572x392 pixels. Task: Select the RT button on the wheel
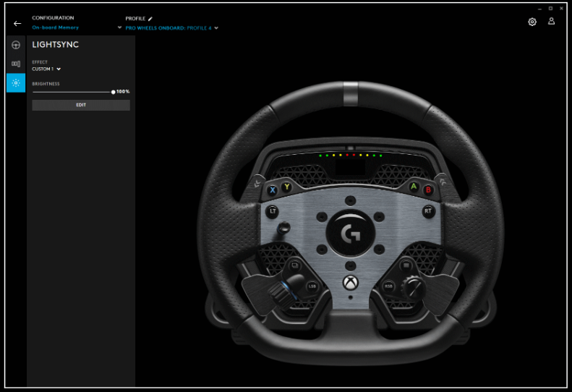(x=428, y=212)
